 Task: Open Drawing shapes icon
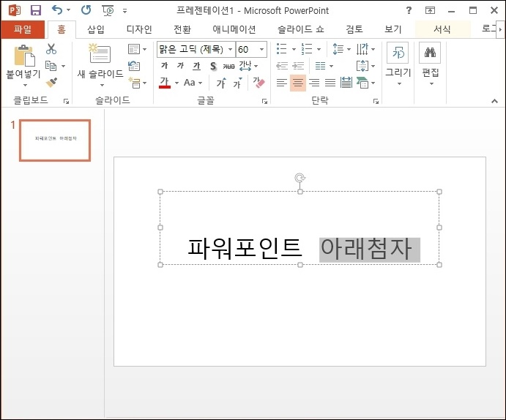click(x=398, y=53)
